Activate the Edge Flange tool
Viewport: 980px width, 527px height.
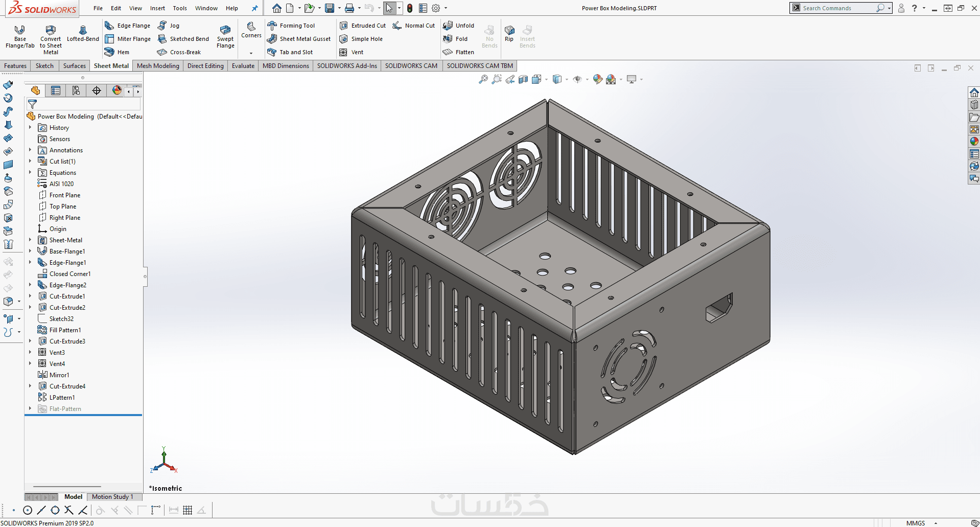(127, 26)
